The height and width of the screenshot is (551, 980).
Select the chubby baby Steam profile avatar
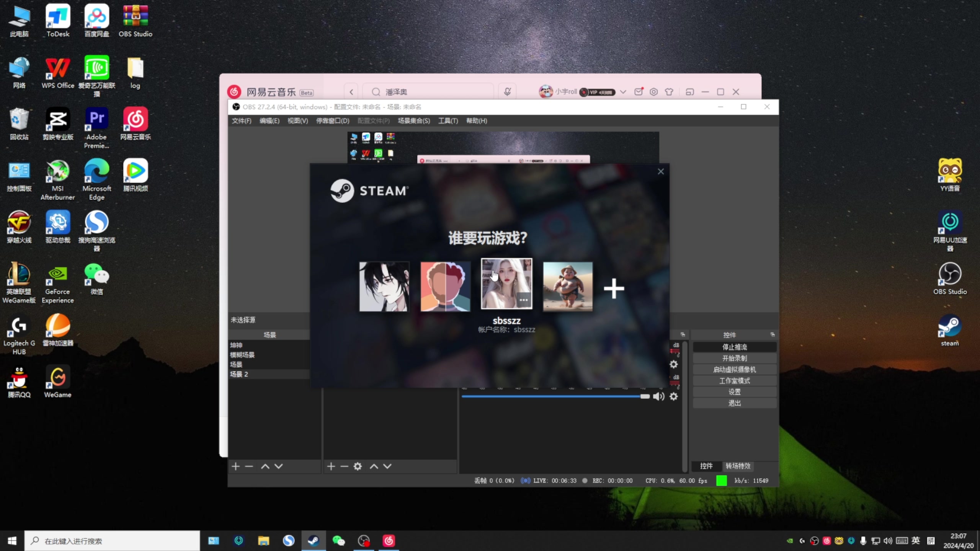point(568,287)
